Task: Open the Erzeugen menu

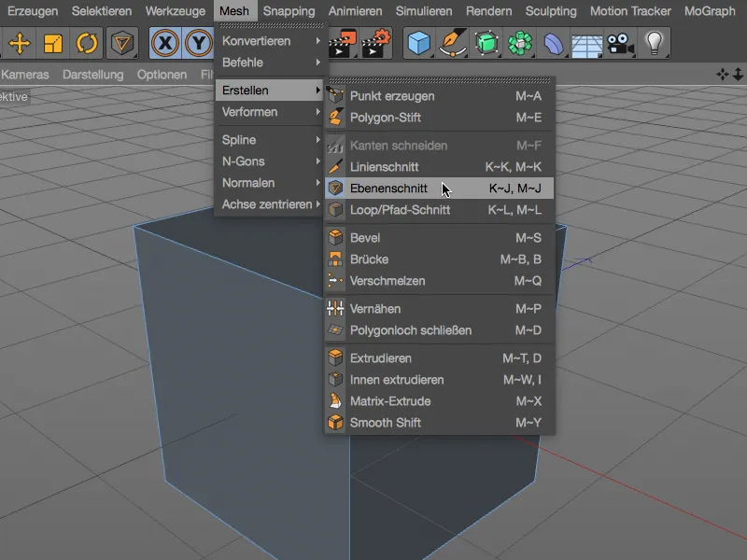Action: (x=33, y=11)
